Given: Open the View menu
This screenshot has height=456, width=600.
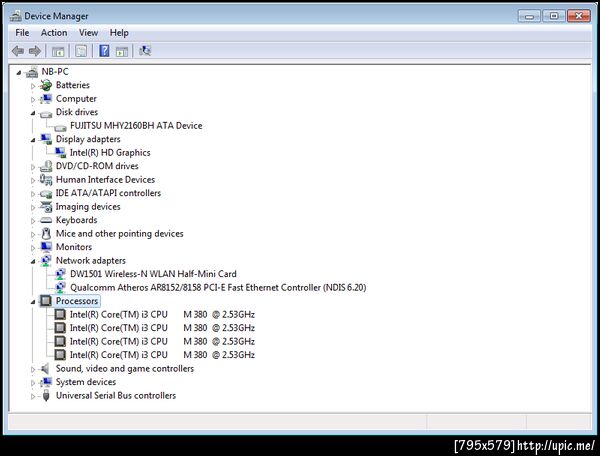Looking at the screenshot, I should (x=88, y=33).
